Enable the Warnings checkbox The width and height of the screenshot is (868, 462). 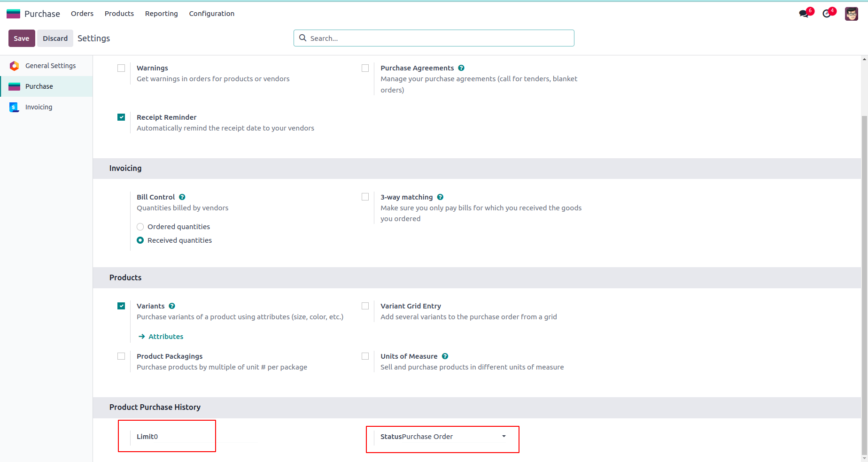click(x=121, y=68)
